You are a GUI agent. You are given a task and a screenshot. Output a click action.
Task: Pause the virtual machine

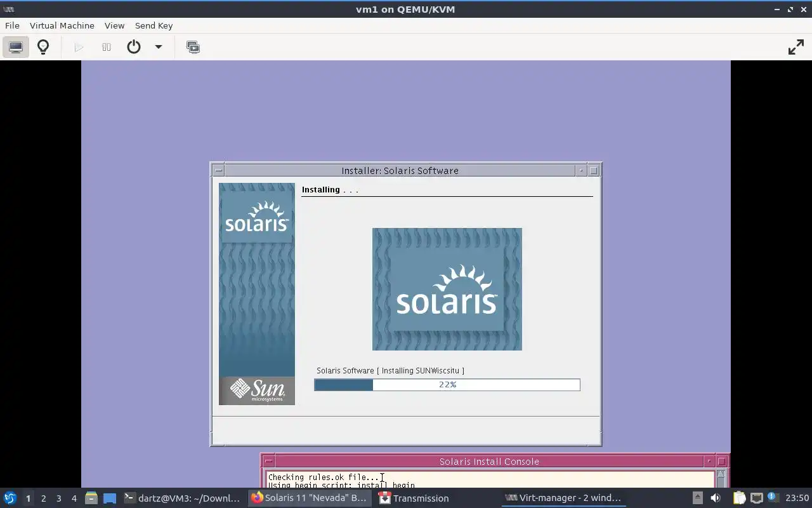click(107, 47)
